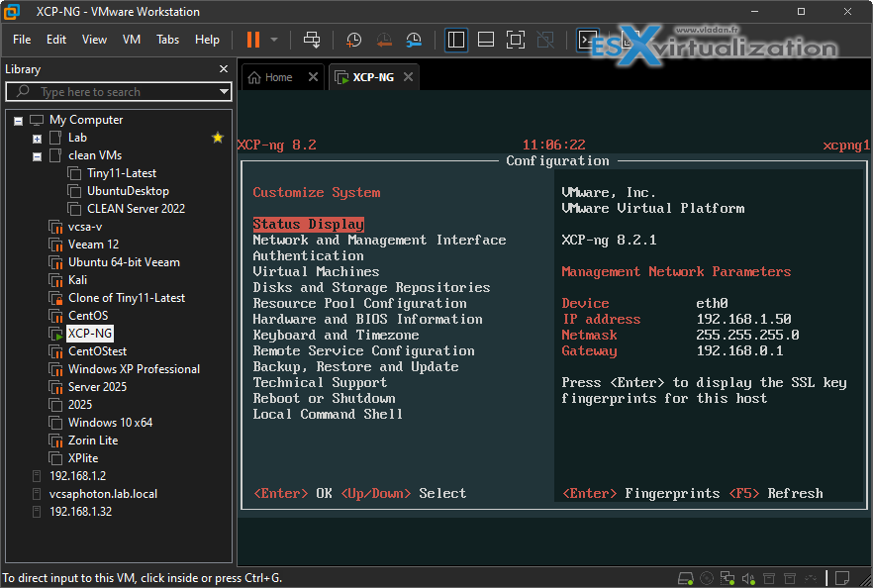Click the favorite star next to Lab

218,138
